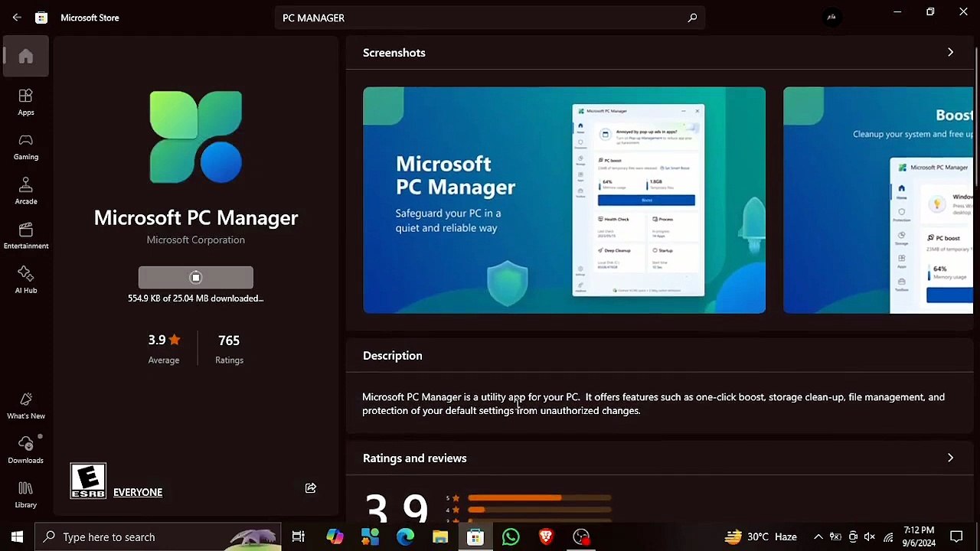Open the weather widget showing 30°C Haze
This screenshot has height=551, width=980.
(761, 537)
